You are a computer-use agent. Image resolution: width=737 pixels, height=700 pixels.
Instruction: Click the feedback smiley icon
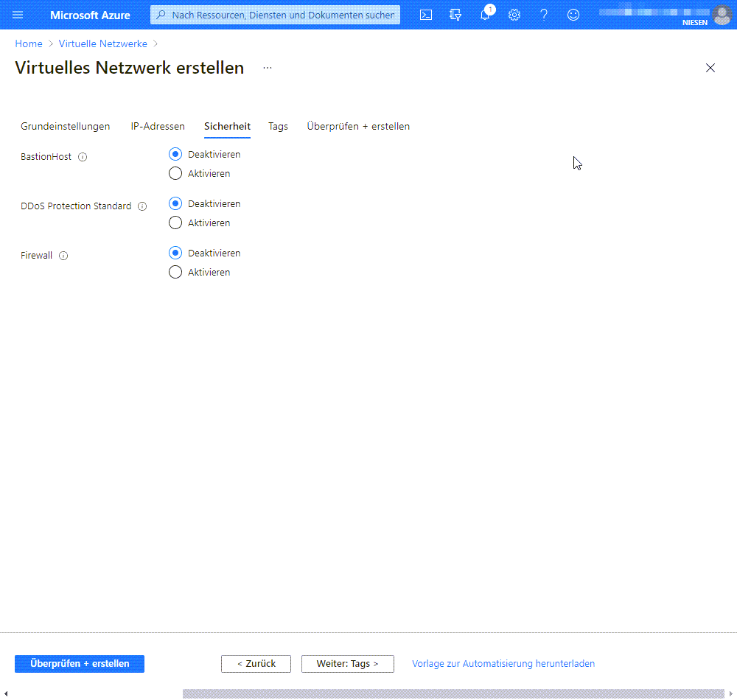(x=573, y=15)
